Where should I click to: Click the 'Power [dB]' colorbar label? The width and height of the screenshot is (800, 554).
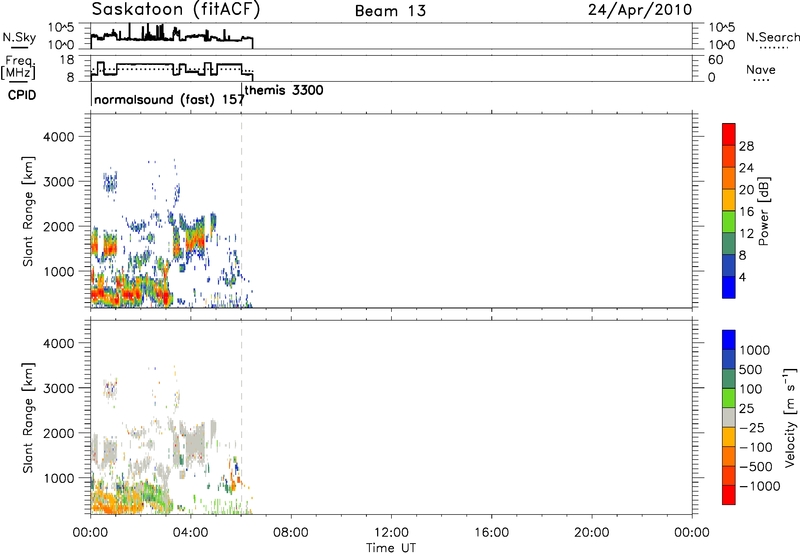763,211
